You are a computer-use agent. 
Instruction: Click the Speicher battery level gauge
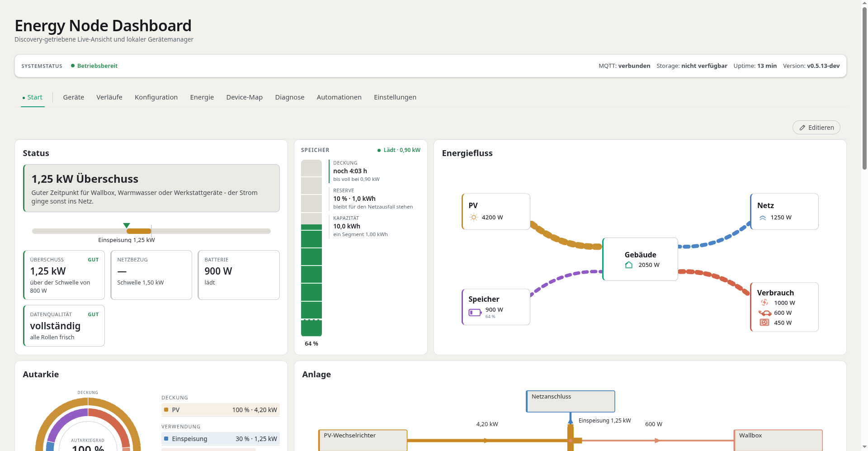311,248
